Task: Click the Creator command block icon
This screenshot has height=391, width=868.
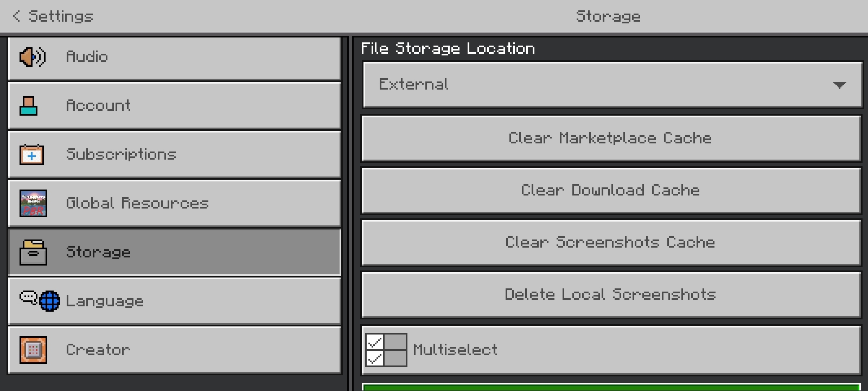Action: tap(33, 350)
